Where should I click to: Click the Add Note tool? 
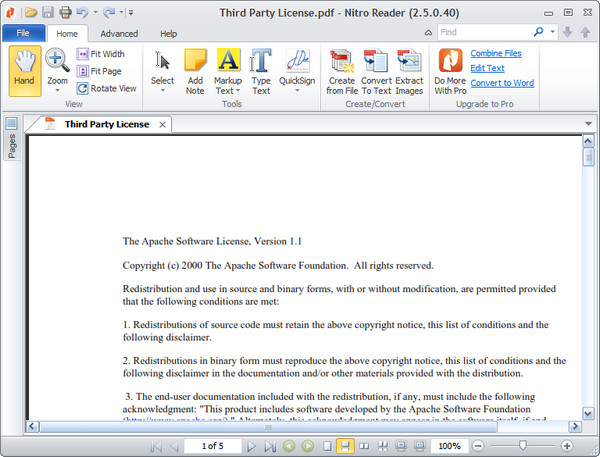click(x=195, y=70)
